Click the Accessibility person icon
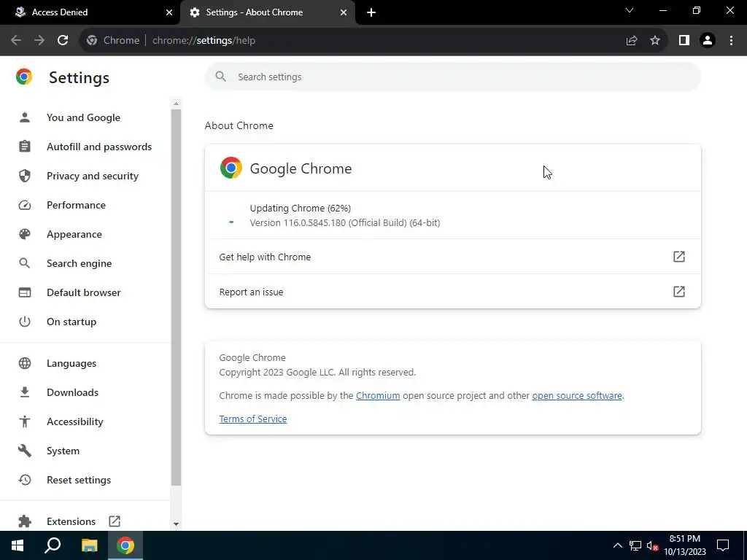Viewport: 747px width, 560px height. click(25, 421)
